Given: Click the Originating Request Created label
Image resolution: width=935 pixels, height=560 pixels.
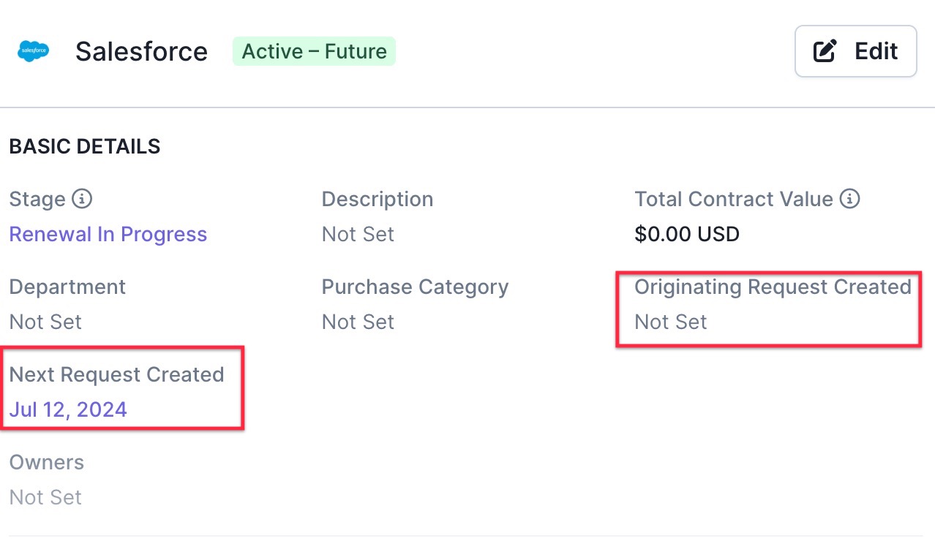Looking at the screenshot, I should 773,287.
